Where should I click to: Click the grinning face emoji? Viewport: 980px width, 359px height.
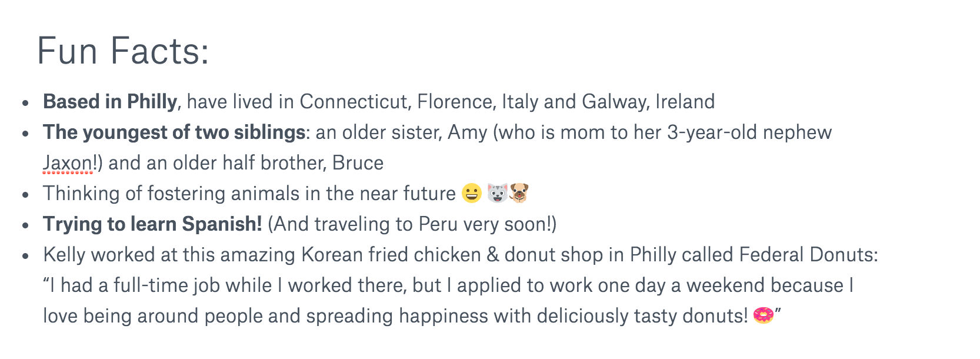472,193
